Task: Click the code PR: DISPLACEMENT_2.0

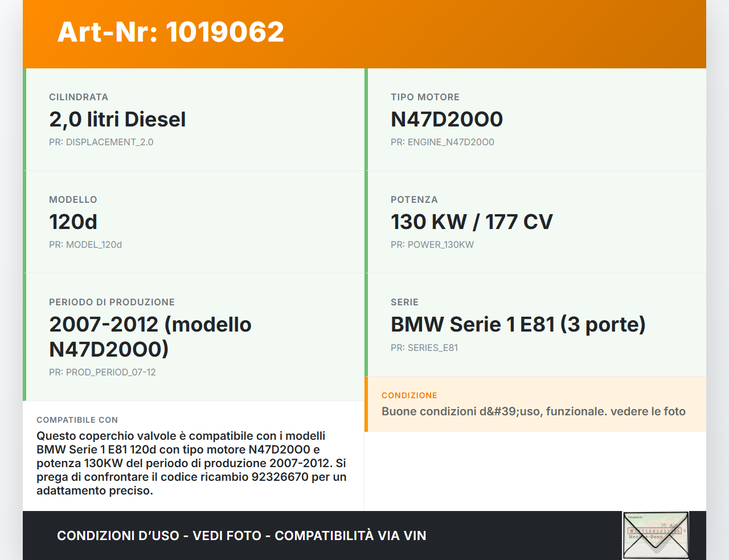Action: click(101, 142)
